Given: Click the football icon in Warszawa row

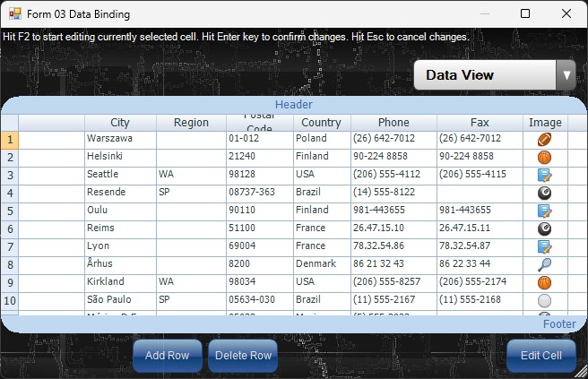Looking at the screenshot, I should (544, 139).
